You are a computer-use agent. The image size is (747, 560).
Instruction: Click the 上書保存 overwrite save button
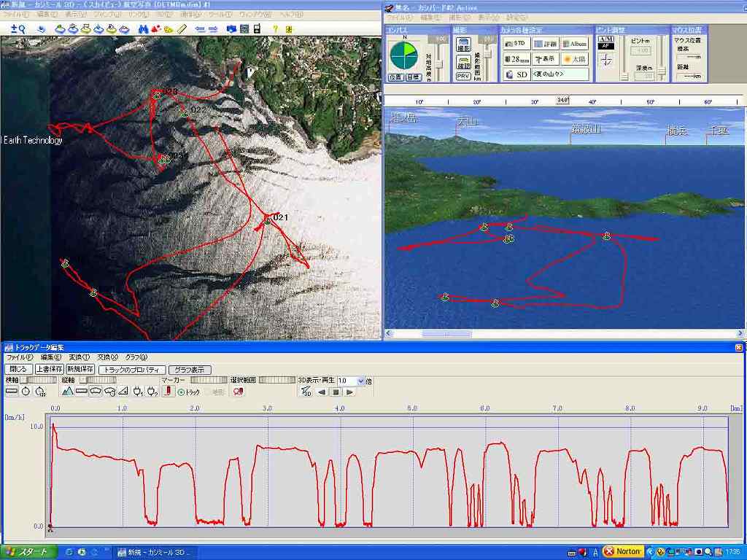coord(49,370)
